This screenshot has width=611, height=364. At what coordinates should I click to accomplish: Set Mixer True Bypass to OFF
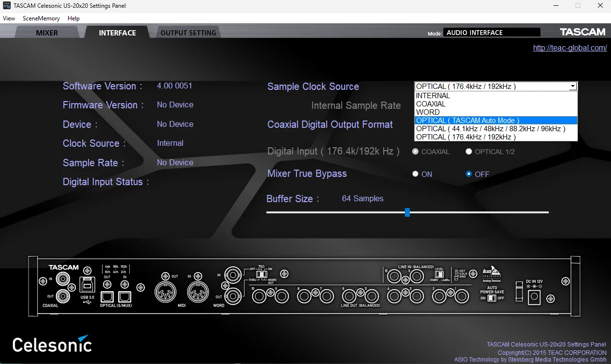[x=469, y=174]
